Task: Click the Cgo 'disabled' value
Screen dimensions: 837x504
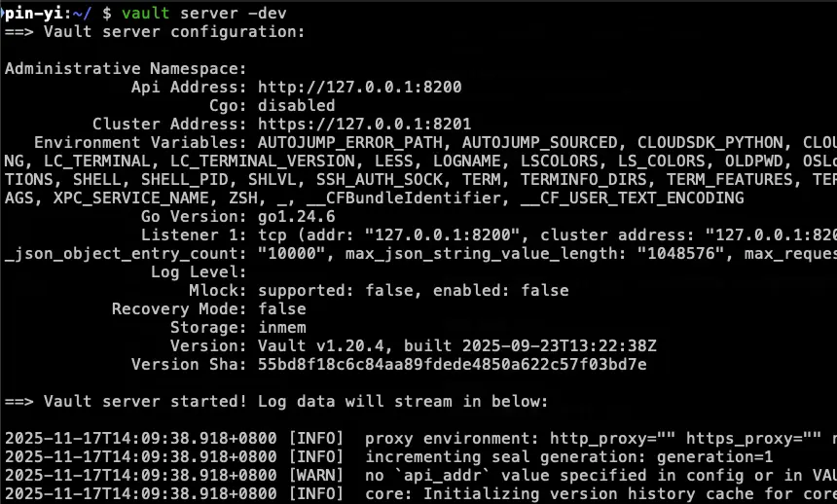Action: 296,106
